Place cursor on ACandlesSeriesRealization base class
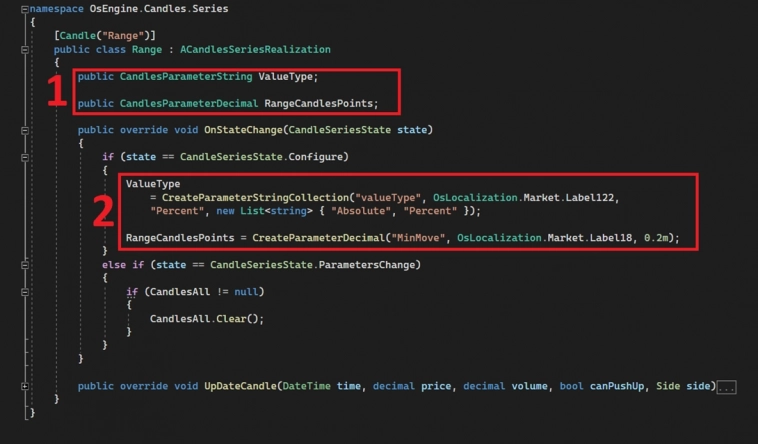This screenshot has height=444, width=758. click(255, 49)
